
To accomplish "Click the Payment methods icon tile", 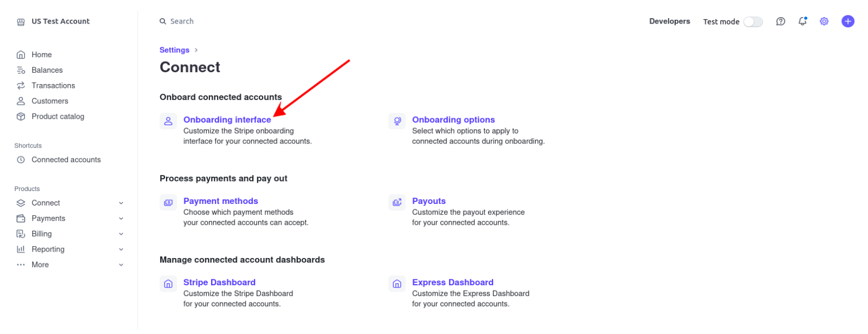I will [168, 202].
